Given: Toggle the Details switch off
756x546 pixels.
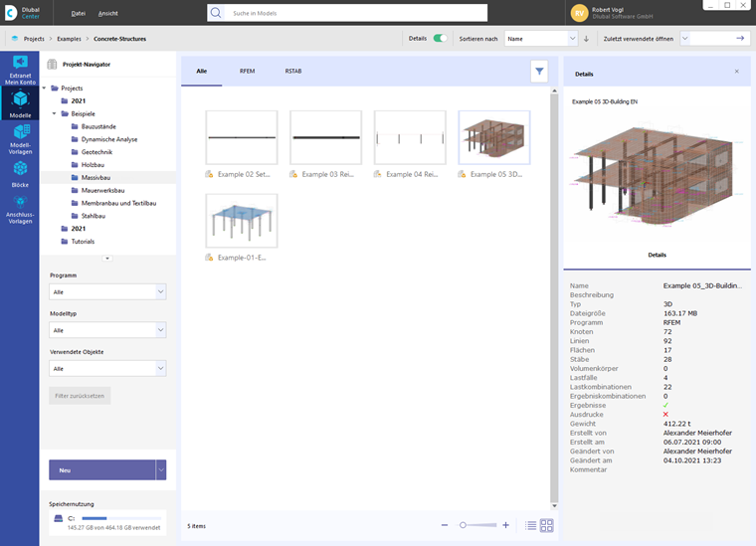Looking at the screenshot, I should point(440,38).
